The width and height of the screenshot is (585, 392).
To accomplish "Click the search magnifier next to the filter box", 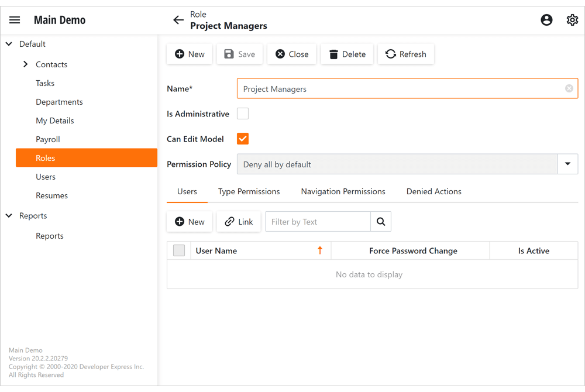I will pyautogui.click(x=381, y=221).
